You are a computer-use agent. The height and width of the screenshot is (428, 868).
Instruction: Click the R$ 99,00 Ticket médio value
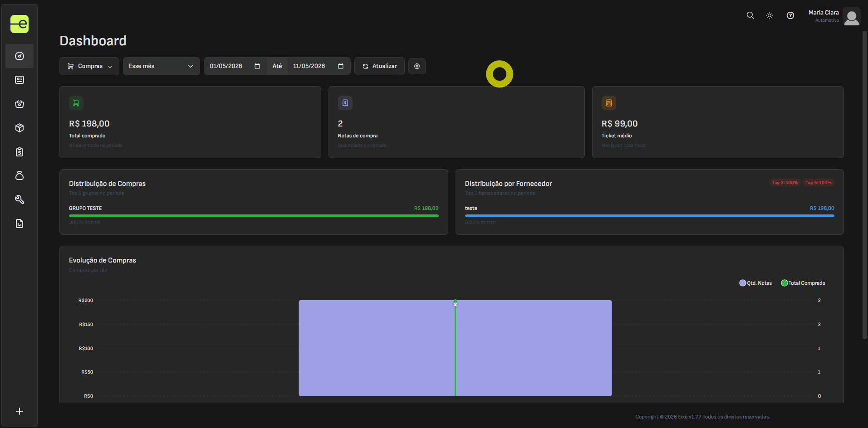(620, 124)
